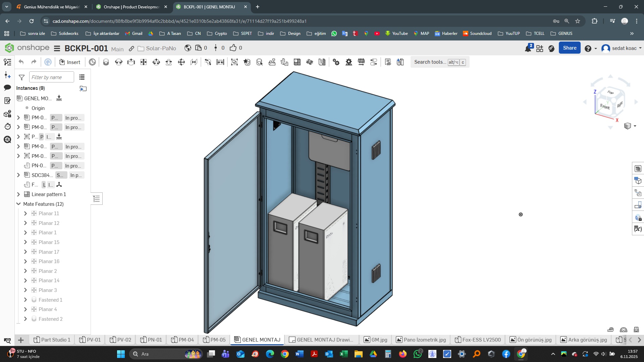Open the Gear relation tool

(x=336, y=62)
